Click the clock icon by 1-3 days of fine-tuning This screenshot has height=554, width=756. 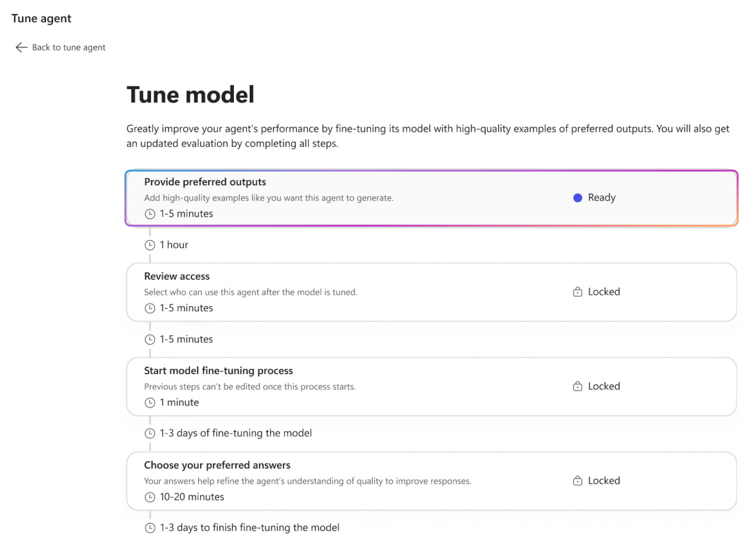coord(150,433)
